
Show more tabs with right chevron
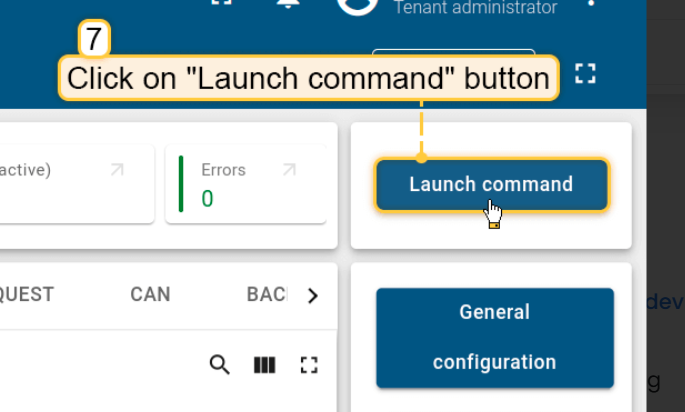point(312,296)
